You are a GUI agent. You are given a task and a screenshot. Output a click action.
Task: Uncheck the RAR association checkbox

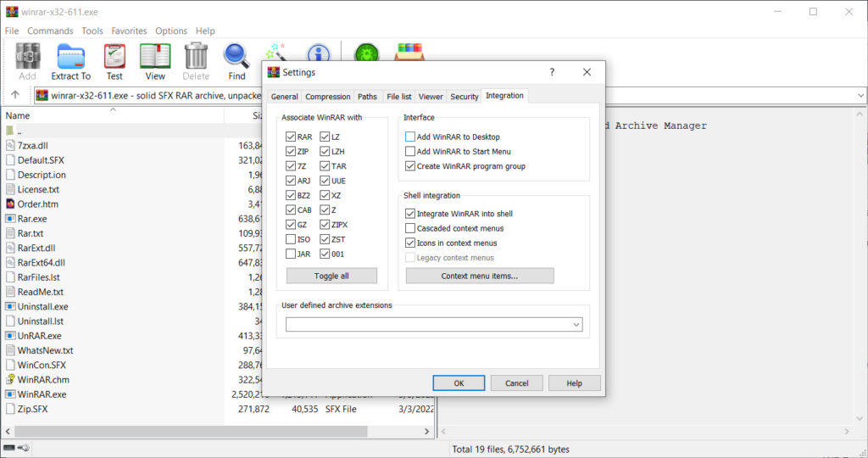point(291,137)
